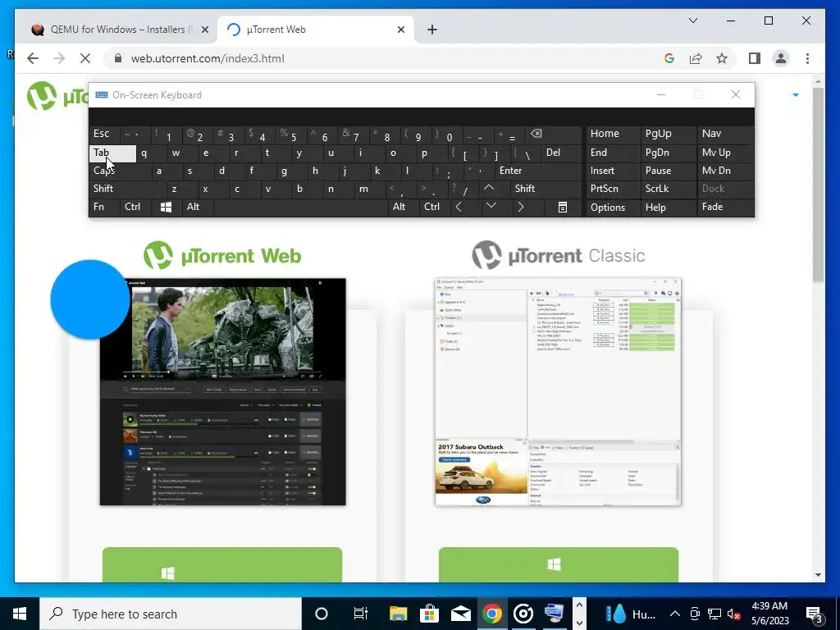
Task: Expand the blue dropdown arrow at page top-right
Action: pos(796,95)
